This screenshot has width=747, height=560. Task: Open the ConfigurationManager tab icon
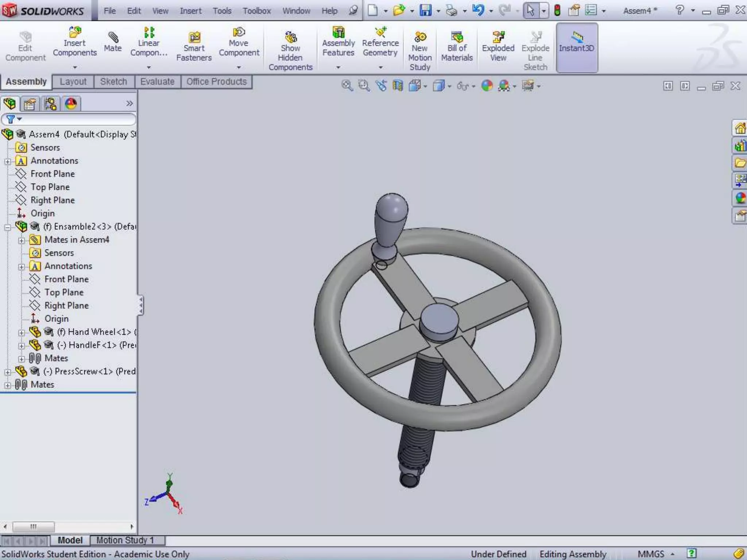point(50,104)
